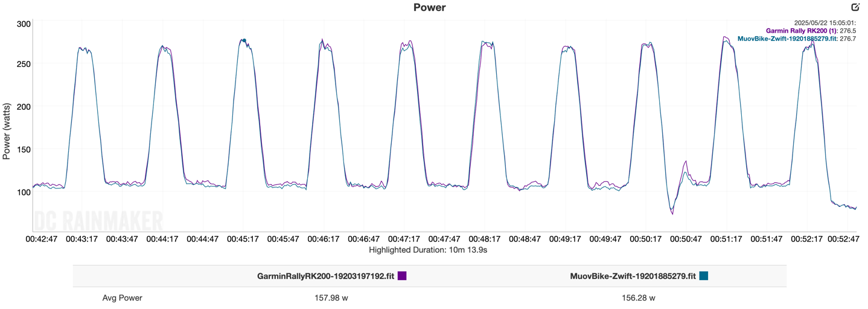The height and width of the screenshot is (309, 868).
Task: Click the edit chart icon beside the Power title
Action: coord(855,7)
